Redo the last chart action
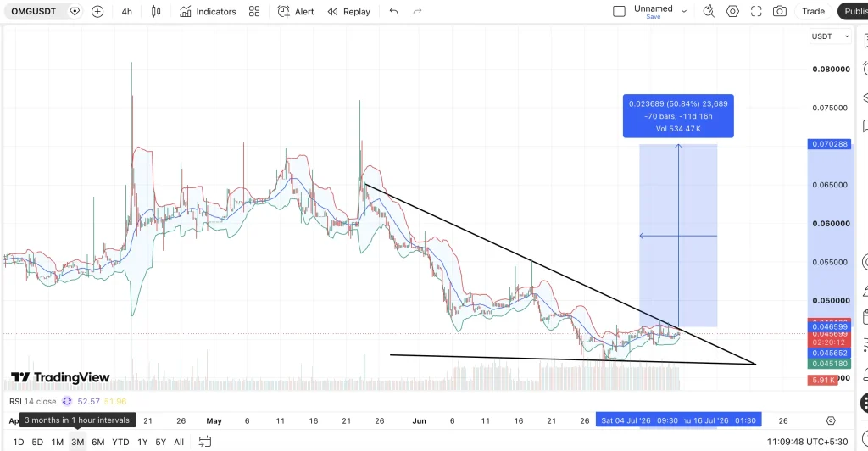 417,11
